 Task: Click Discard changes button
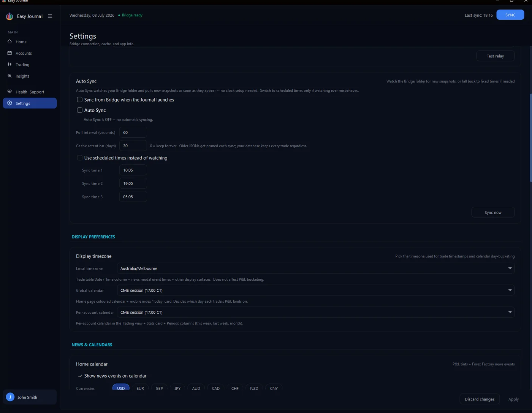[x=480, y=399]
